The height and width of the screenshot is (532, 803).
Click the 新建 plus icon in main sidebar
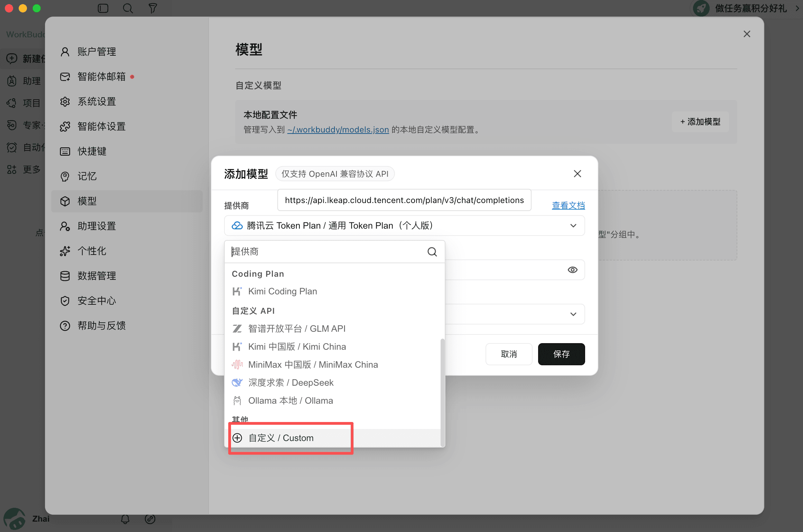coord(12,58)
